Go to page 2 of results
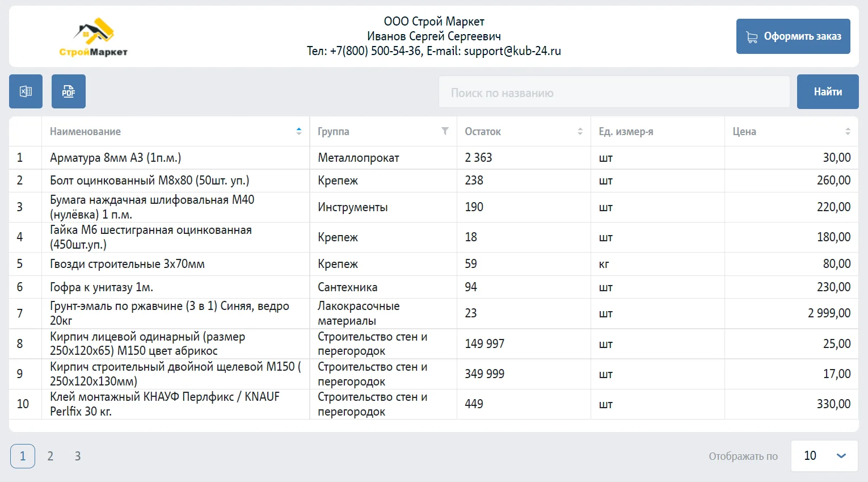This screenshot has height=482, width=868. pos(50,456)
